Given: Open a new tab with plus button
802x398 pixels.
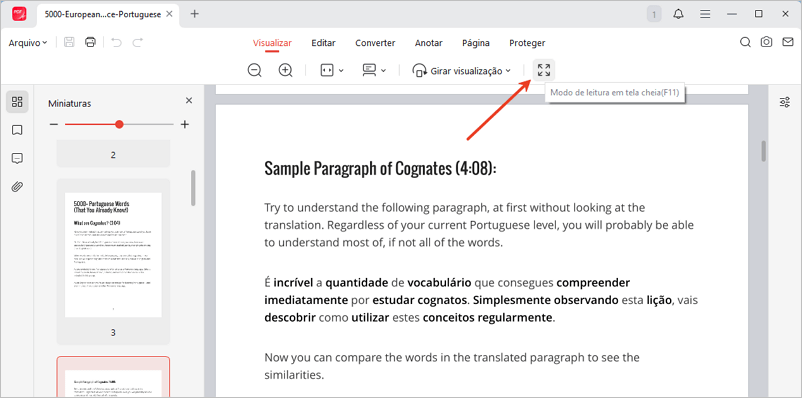Looking at the screenshot, I should pyautogui.click(x=194, y=14).
